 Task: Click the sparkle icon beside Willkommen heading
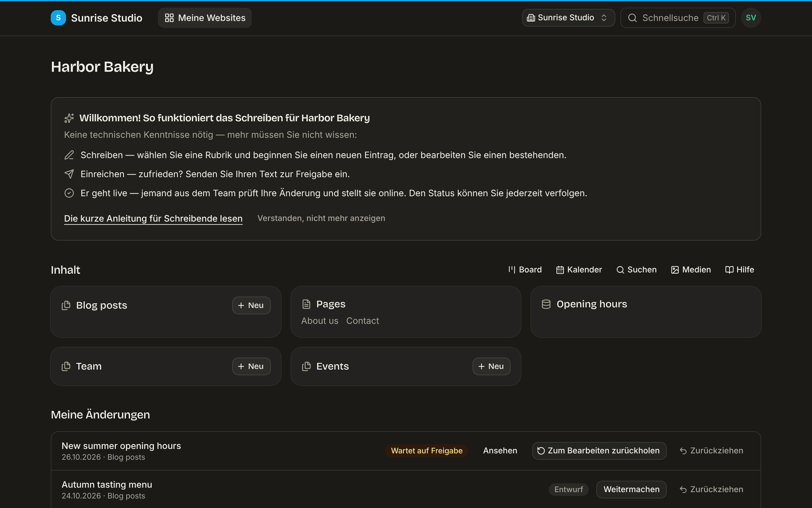[69, 118]
